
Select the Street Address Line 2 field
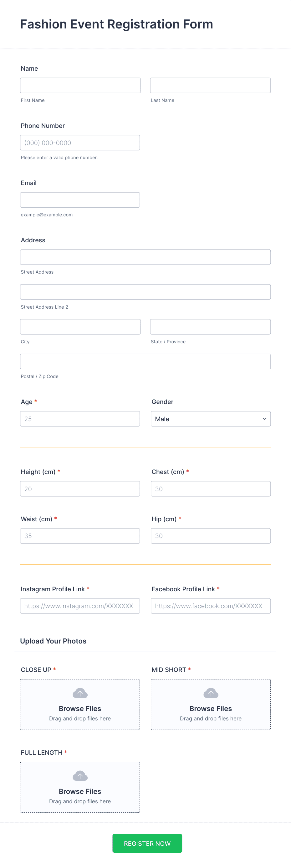click(145, 292)
